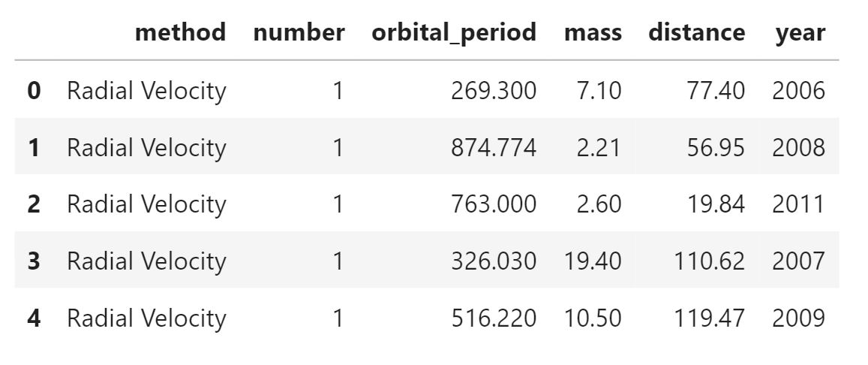Select row index 3
The width and height of the screenshot is (868, 365).
coord(34,261)
